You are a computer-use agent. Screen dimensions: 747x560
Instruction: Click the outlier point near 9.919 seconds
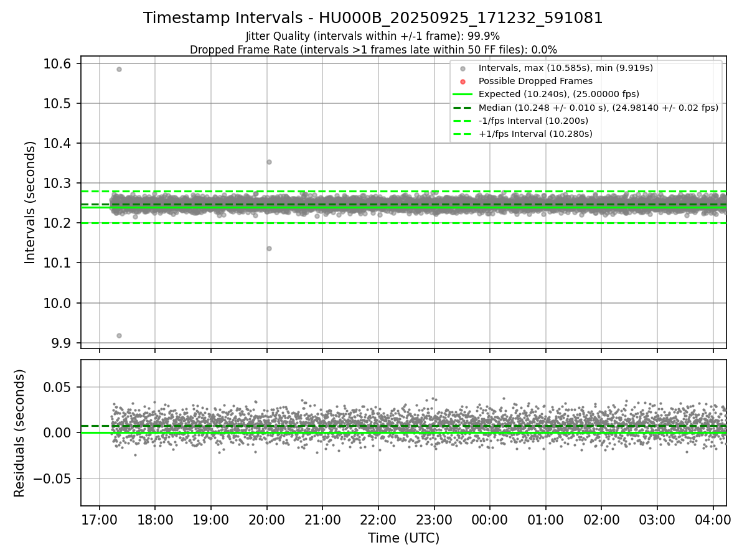point(119,335)
